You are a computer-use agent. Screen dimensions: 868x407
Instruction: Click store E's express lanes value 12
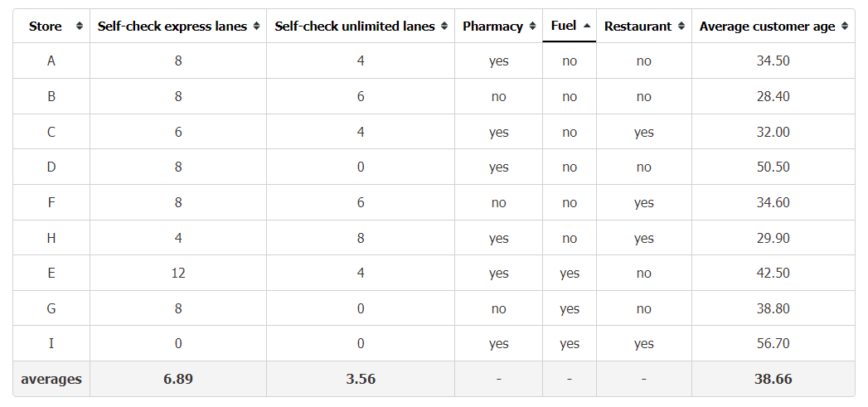pyautogui.click(x=177, y=273)
